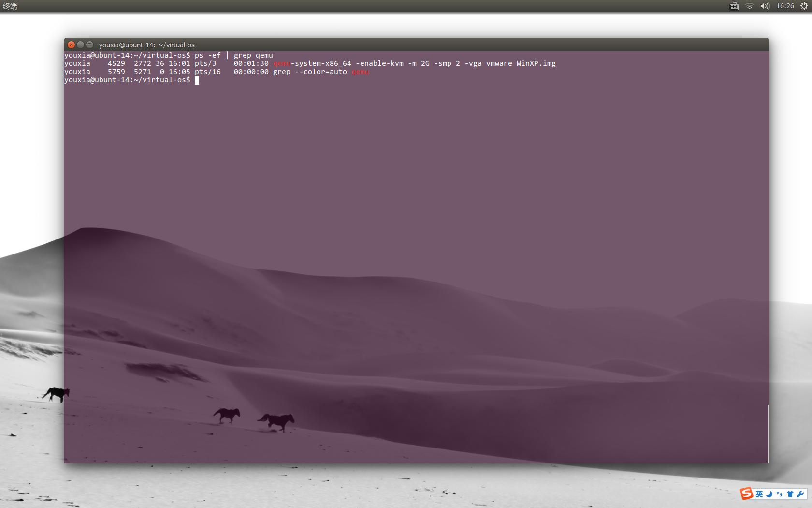Toggle full/half-width mode with moon icon
Image resolution: width=812 pixels, height=508 pixels.
[x=769, y=494]
